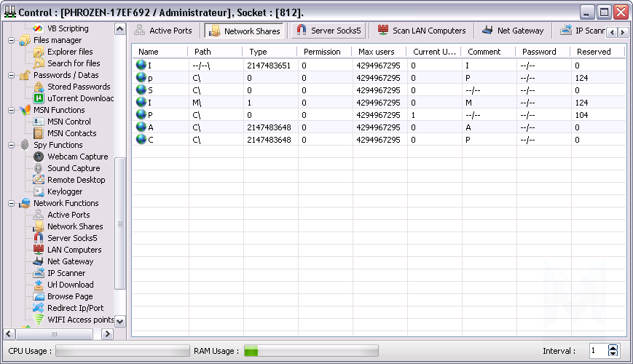
Task: Select the share row with path M\
Action: coord(197,103)
